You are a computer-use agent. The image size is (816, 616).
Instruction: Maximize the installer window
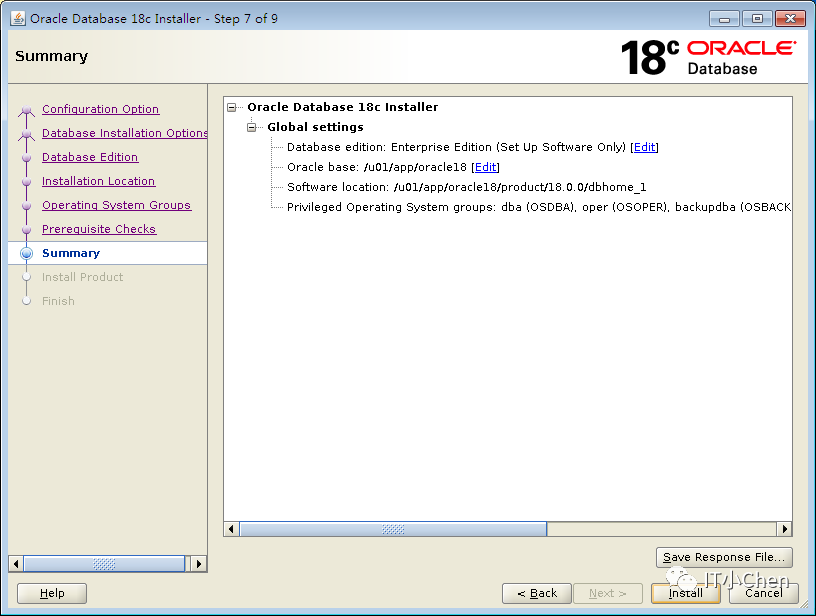(x=757, y=19)
